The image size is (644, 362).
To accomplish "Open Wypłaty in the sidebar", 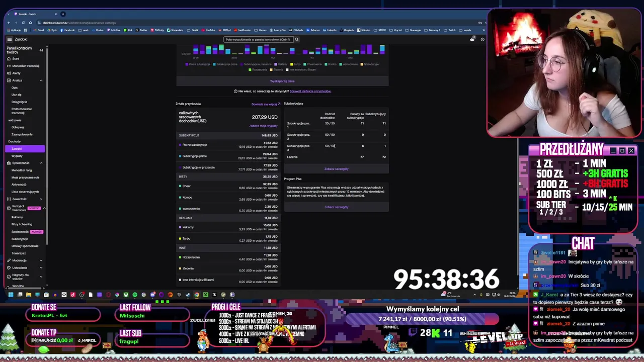I will click(x=17, y=156).
